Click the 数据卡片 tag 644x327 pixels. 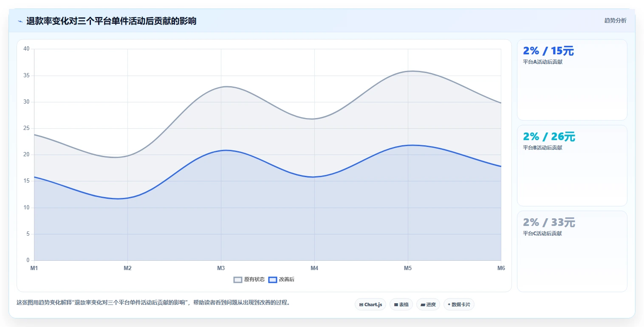459,304
